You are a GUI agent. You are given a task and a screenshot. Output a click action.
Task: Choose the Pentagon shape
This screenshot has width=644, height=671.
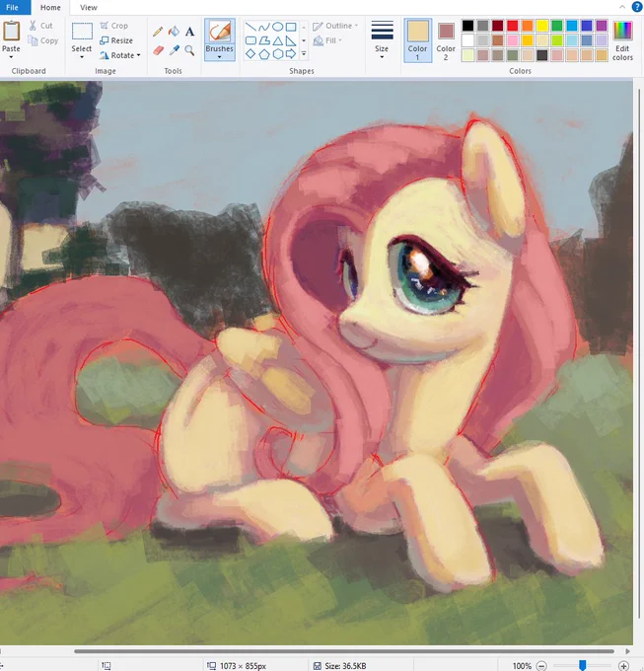pos(264,54)
